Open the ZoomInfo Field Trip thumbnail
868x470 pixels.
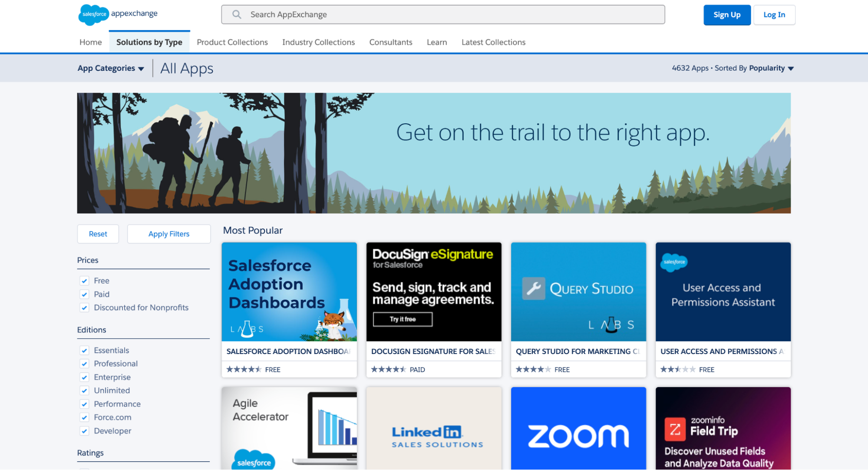click(x=723, y=428)
